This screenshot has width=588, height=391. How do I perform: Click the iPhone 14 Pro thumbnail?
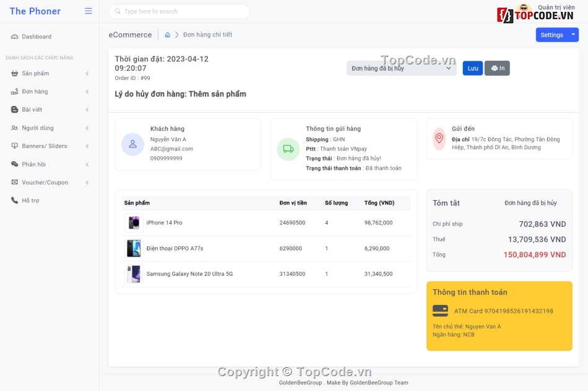click(x=134, y=222)
